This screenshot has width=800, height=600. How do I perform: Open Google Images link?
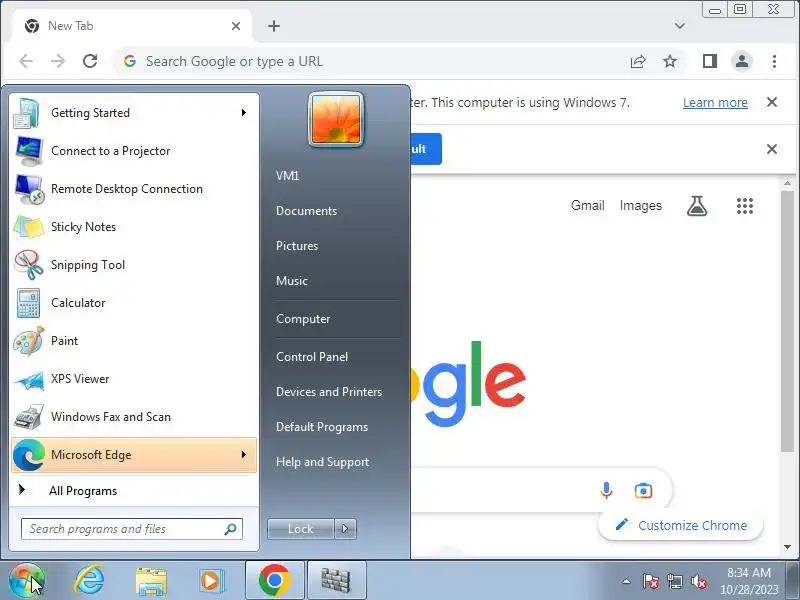[x=641, y=206]
